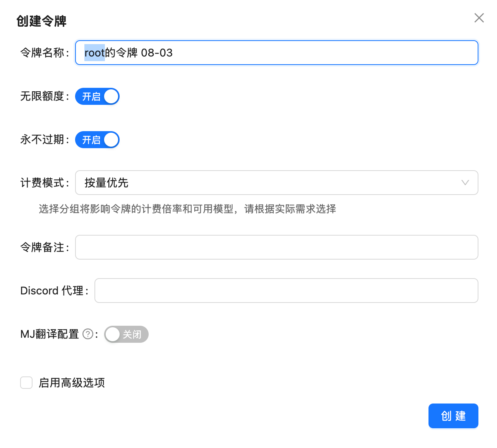Click the 令牌名称 input field
This screenshot has height=448, width=497.
pyautogui.click(x=277, y=53)
